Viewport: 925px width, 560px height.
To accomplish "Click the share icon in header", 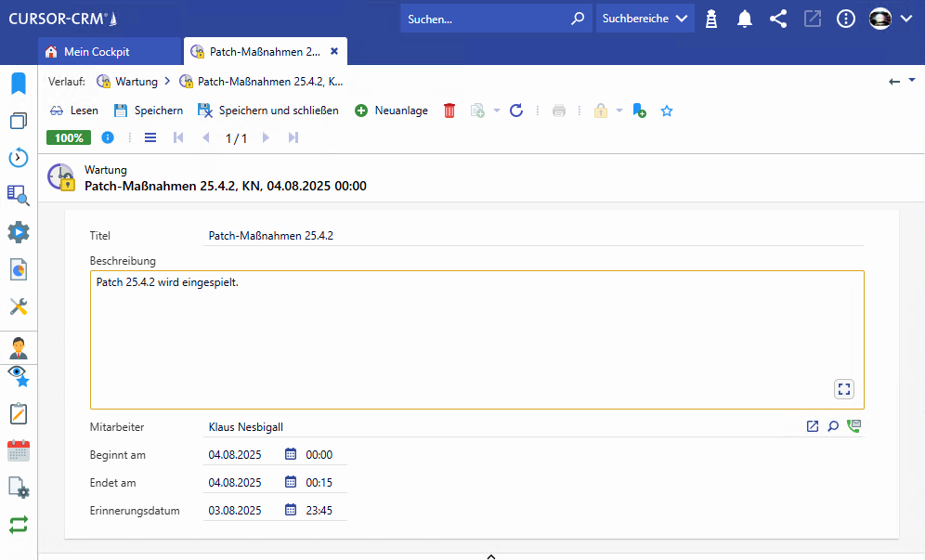I will tap(778, 19).
